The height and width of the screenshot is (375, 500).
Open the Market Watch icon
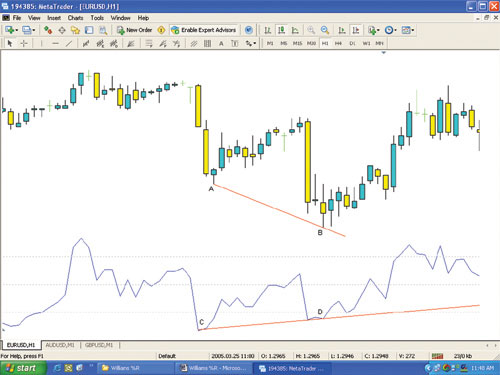click(x=48, y=30)
